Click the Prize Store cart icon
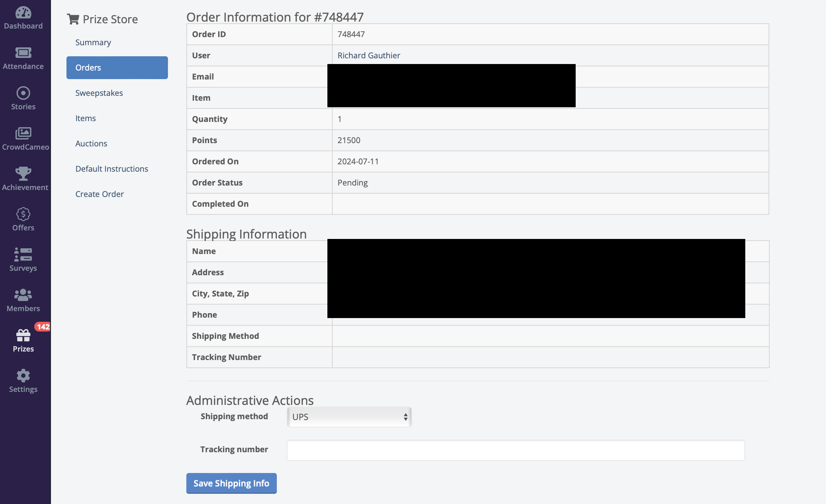The image size is (826, 504). click(x=73, y=19)
